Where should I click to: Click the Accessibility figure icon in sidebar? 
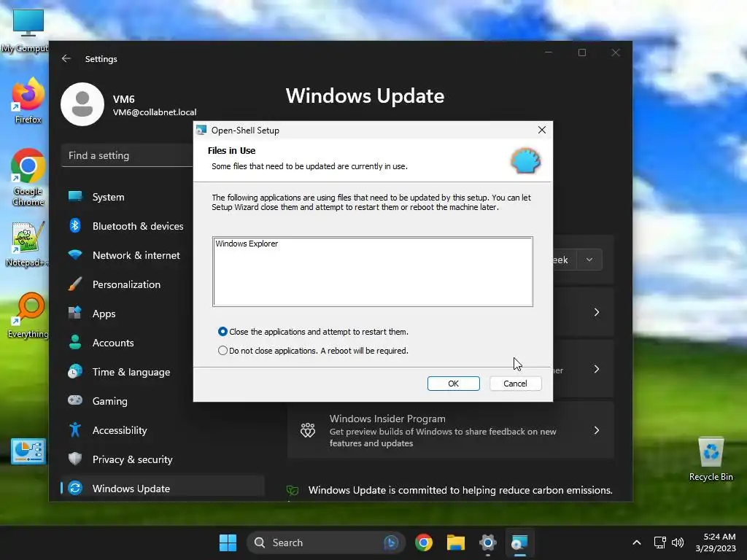click(75, 429)
